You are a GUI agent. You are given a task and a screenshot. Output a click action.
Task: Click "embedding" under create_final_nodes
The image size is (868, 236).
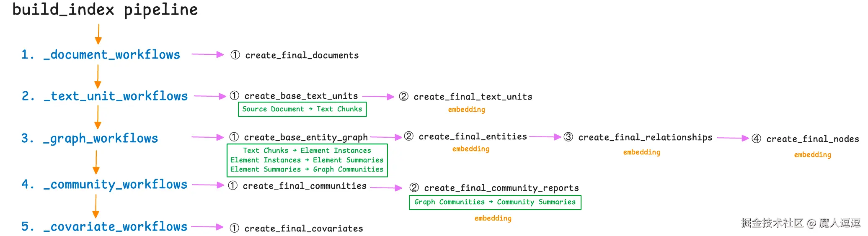[x=812, y=155]
